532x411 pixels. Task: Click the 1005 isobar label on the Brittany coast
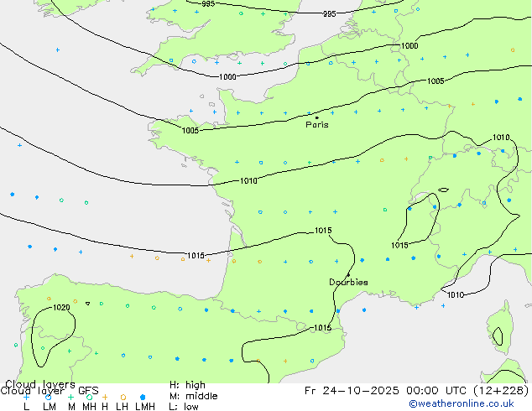point(190,131)
